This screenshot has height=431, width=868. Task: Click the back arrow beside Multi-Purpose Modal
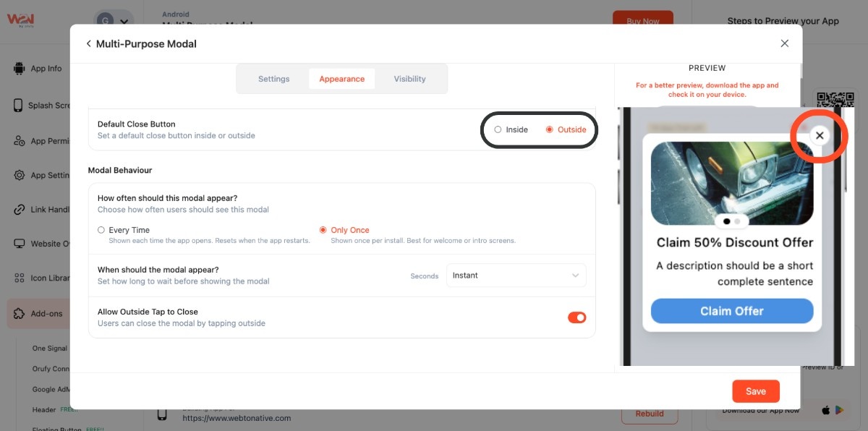pos(89,44)
